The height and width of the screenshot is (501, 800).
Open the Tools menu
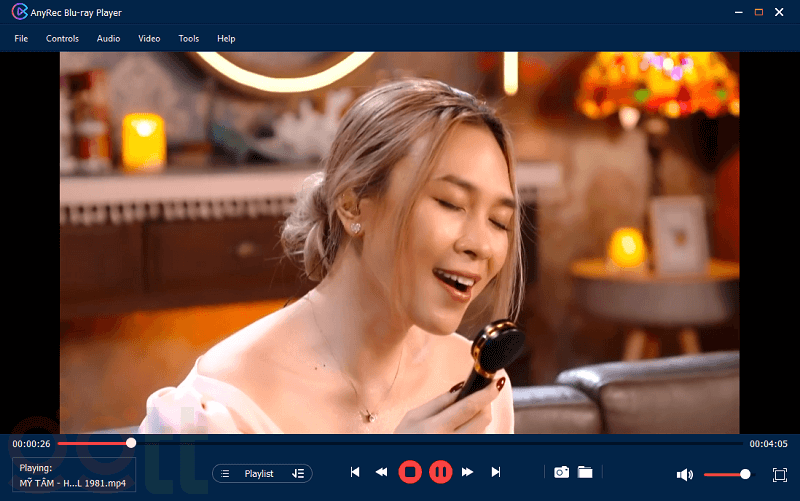tap(189, 38)
